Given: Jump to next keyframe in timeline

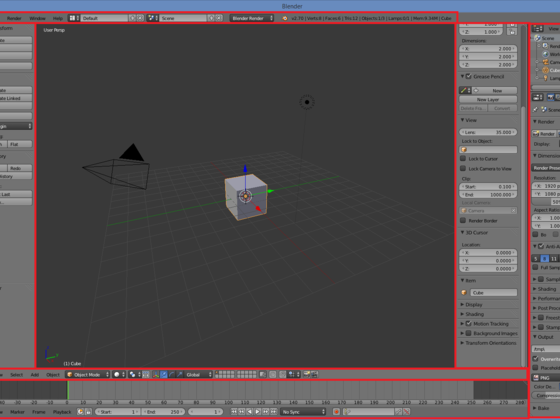Looking at the screenshot, I should click(265, 412).
